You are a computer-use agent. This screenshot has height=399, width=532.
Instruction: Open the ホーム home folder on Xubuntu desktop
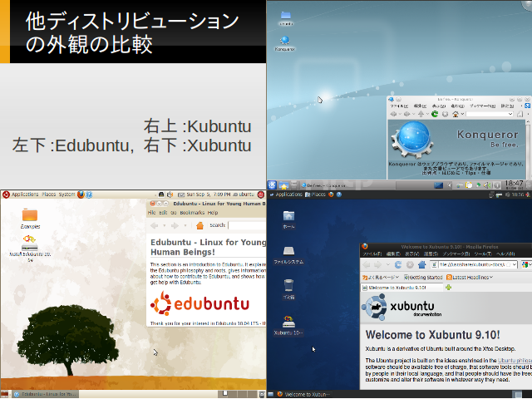(288, 219)
